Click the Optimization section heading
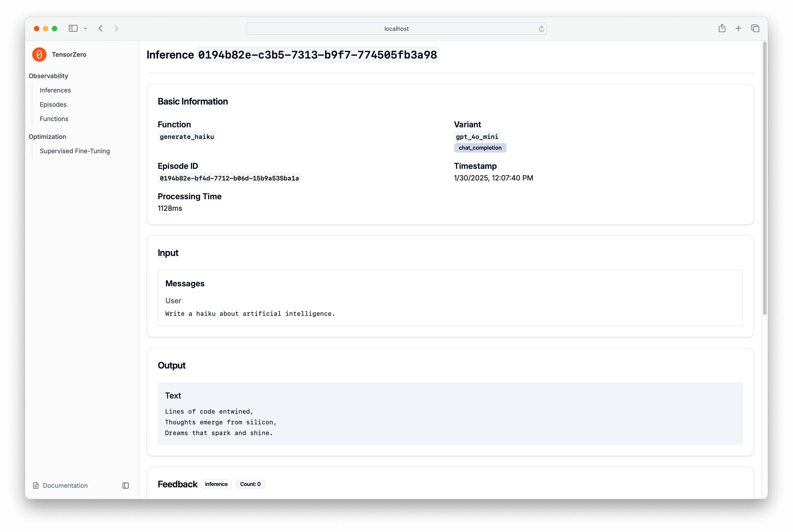This screenshot has width=793, height=532. coord(47,137)
